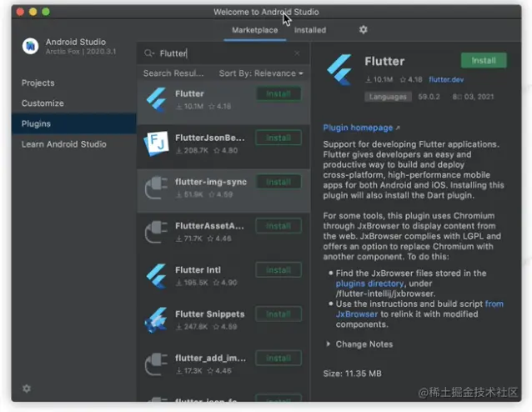Install the FlutterJsonBe... plugin
The image size is (532, 412).
(279, 138)
